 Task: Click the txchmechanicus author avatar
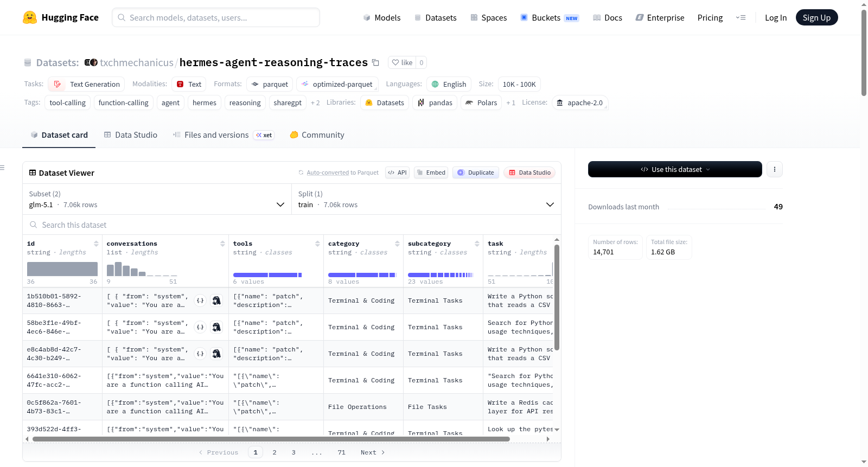tap(91, 62)
